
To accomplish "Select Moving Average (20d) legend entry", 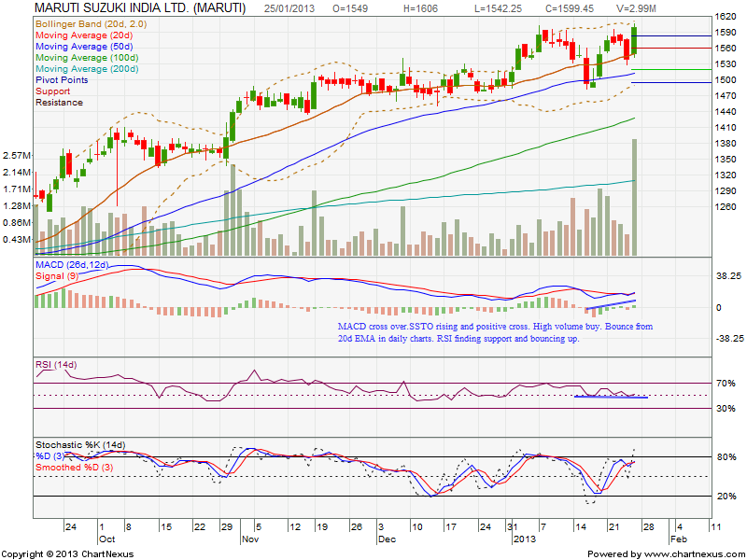I will (x=84, y=35).
